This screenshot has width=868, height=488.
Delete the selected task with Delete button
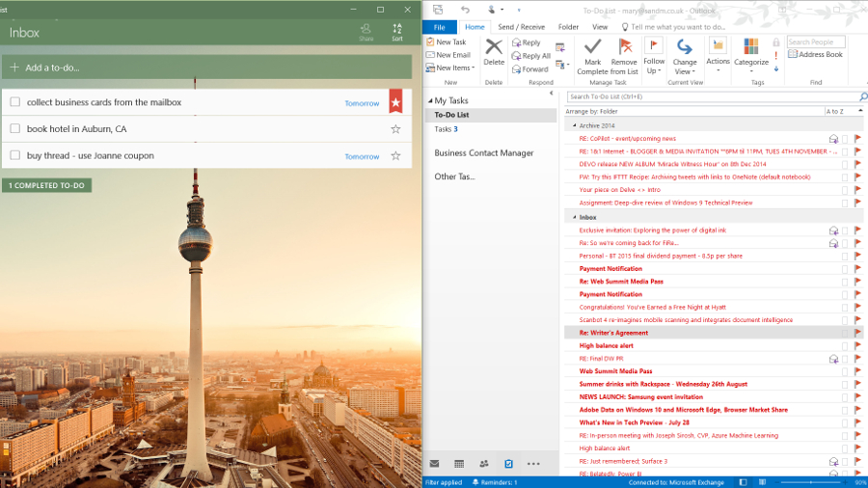(494, 52)
